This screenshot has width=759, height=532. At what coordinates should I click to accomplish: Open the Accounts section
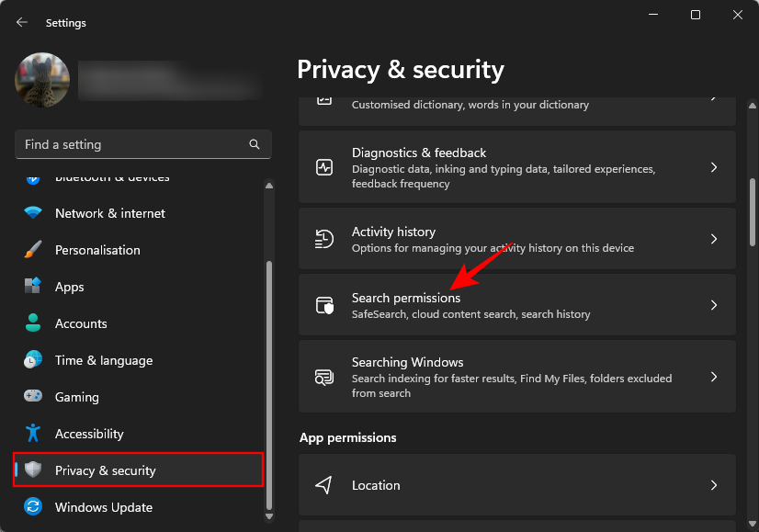(139, 323)
